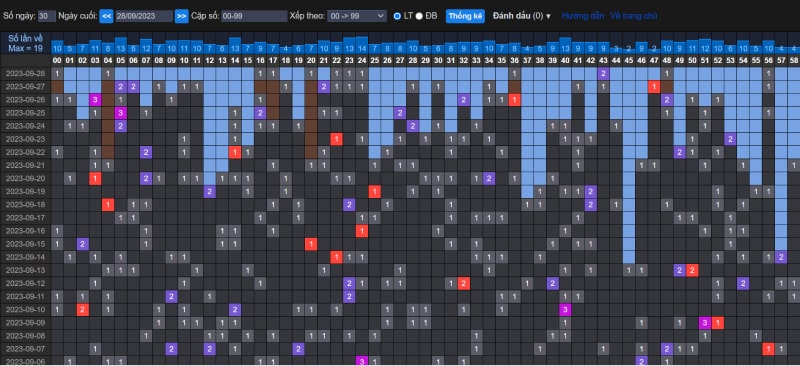The image size is (800, 366).
Task: Focus the Ngày cuối date field
Action: [144, 16]
